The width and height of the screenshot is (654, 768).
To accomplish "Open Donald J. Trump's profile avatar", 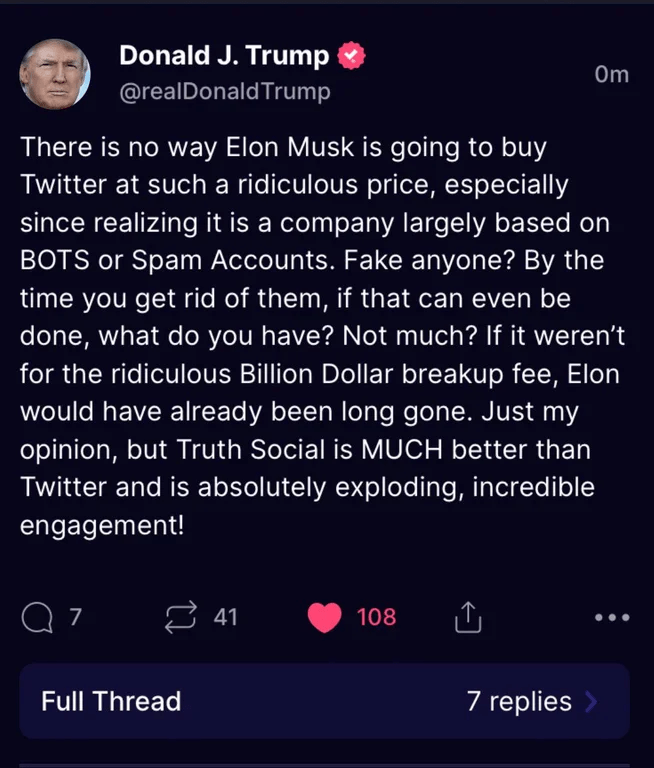I will [x=55, y=75].
